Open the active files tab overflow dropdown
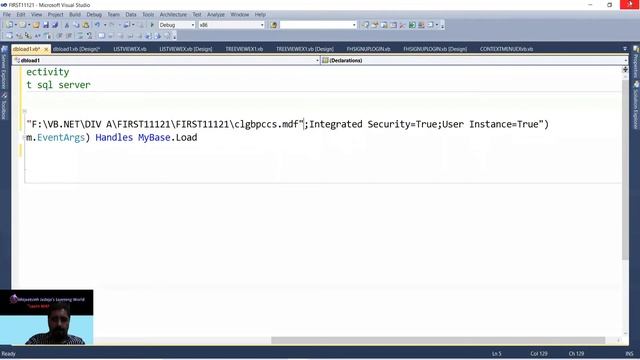640x360 pixels. pyautogui.click(x=625, y=49)
